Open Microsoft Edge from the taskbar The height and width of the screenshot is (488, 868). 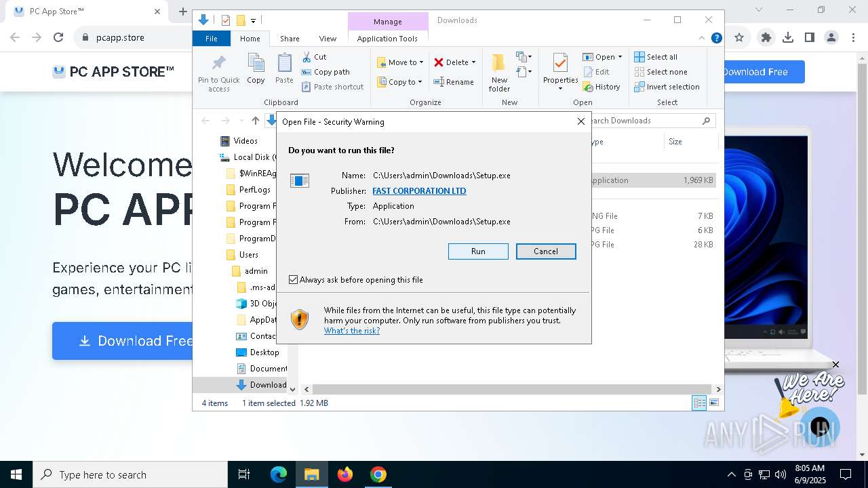[x=279, y=474]
